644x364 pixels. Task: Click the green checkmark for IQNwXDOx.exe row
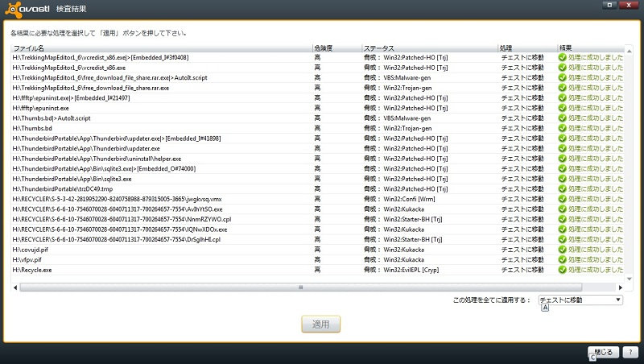(x=562, y=230)
